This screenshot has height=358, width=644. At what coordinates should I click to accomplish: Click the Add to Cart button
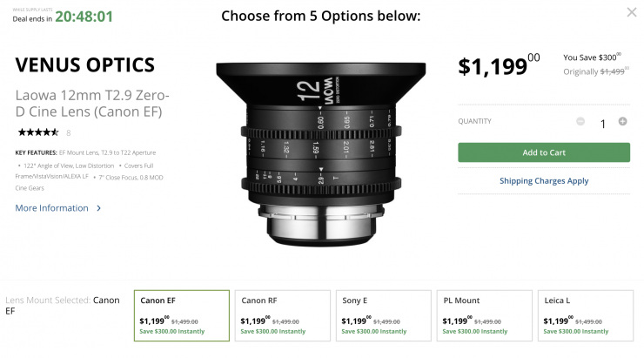point(544,152)
